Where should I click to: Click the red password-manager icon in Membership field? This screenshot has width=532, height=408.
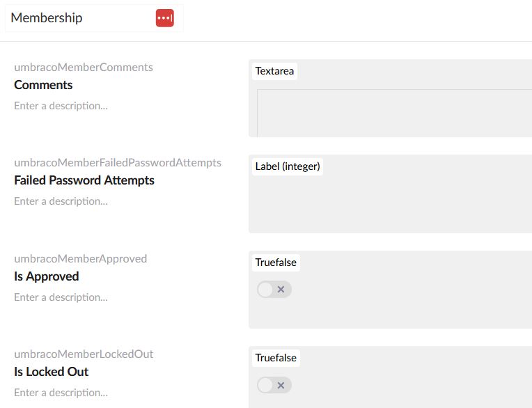165,18
